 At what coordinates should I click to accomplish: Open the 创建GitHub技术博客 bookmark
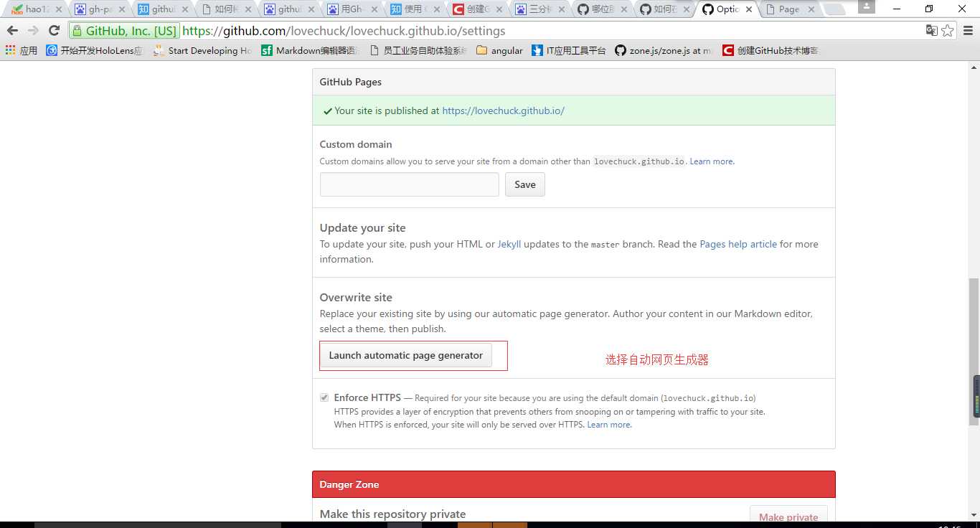tap(771, 50)
